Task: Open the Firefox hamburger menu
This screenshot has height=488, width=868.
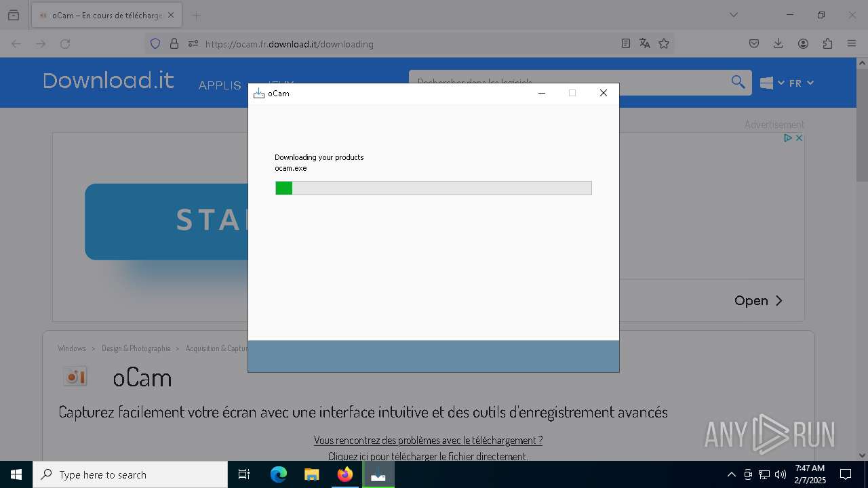Action: 852,43
